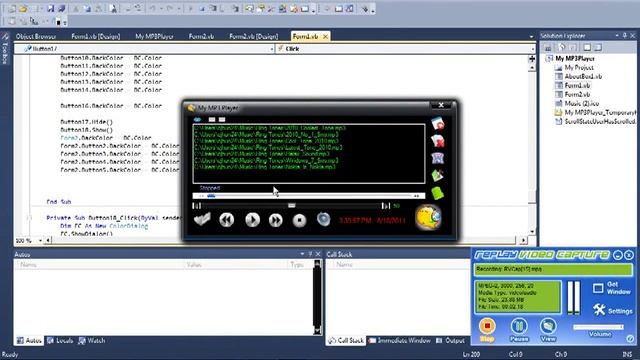This screenshot has height=360, width=640.
Task: Click first icon in Solution Explorer toolbar
Action: click(548, 48)
